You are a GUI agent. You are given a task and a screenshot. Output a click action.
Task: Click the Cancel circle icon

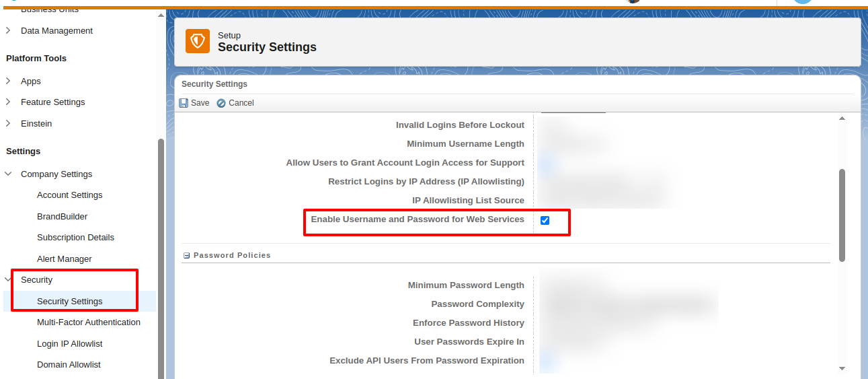(x=221, y=103)
